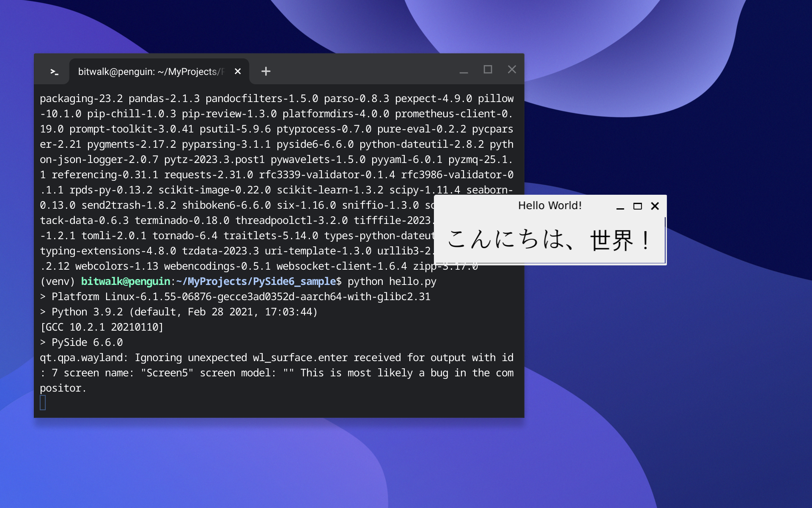The height and width of the screenshot is (508, 812).
Task: Click the terminal prompt icon in the tab bar
Action: (54, 72)
